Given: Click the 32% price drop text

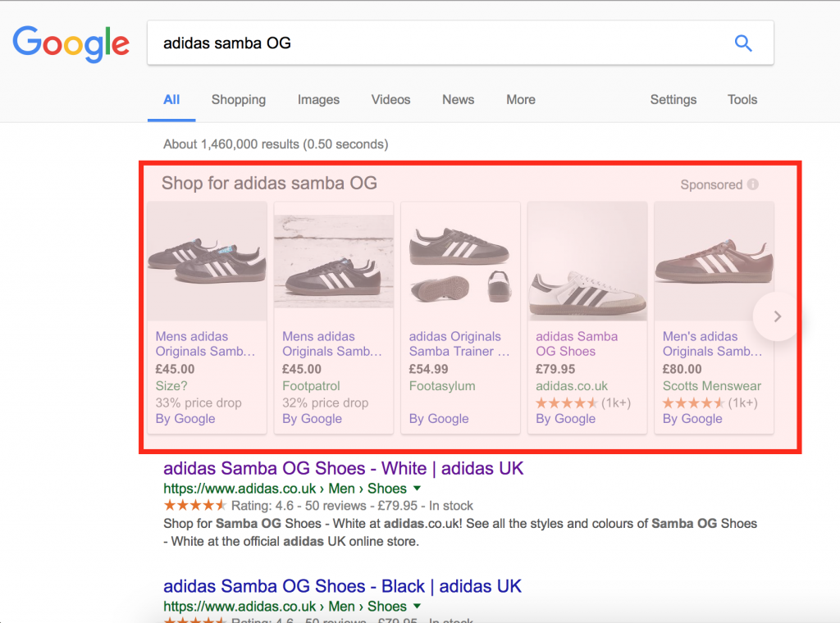Looking at the screenshot, I should tap(325, 402).
